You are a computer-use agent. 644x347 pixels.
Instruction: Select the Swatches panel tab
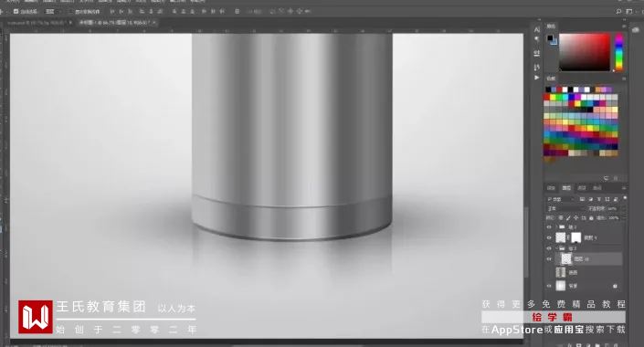click(551, 78)
